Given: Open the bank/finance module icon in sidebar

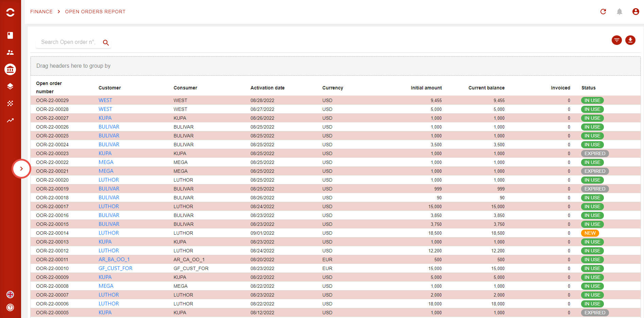Looking at the screenshot, I should coord(10,69).
